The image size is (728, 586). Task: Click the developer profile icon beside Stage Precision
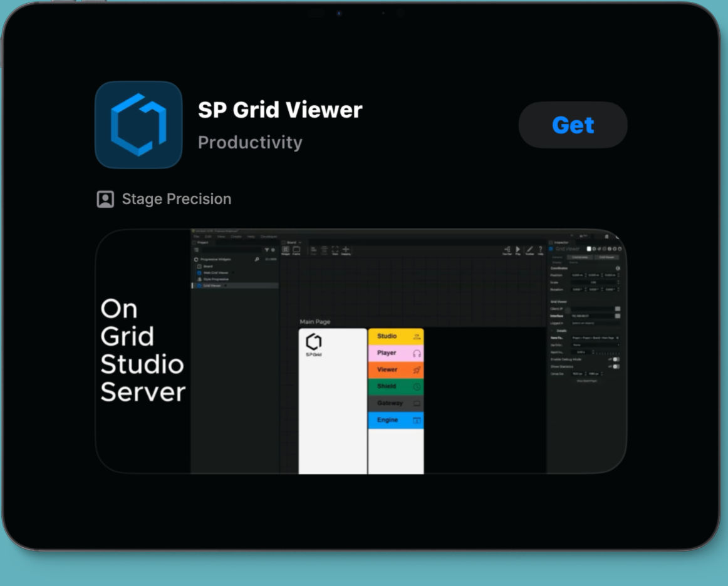(105, 199)
